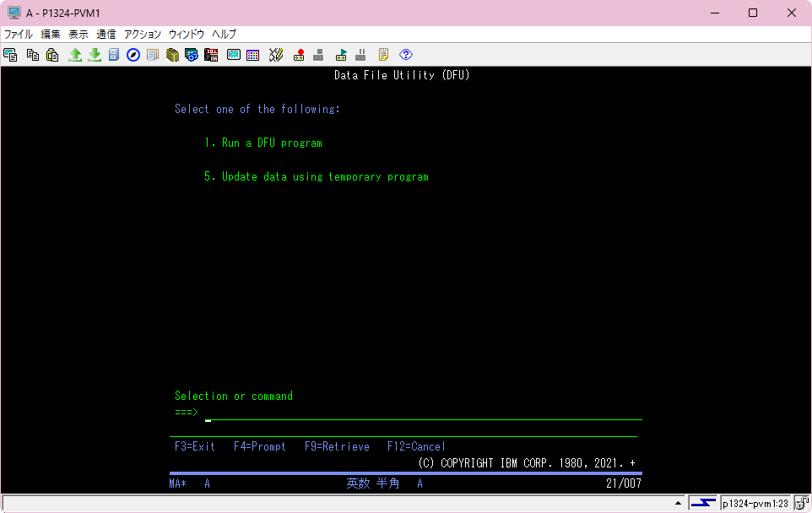Open the アクション menu
This screenshot has height=513, width=812.
[143, 34]
